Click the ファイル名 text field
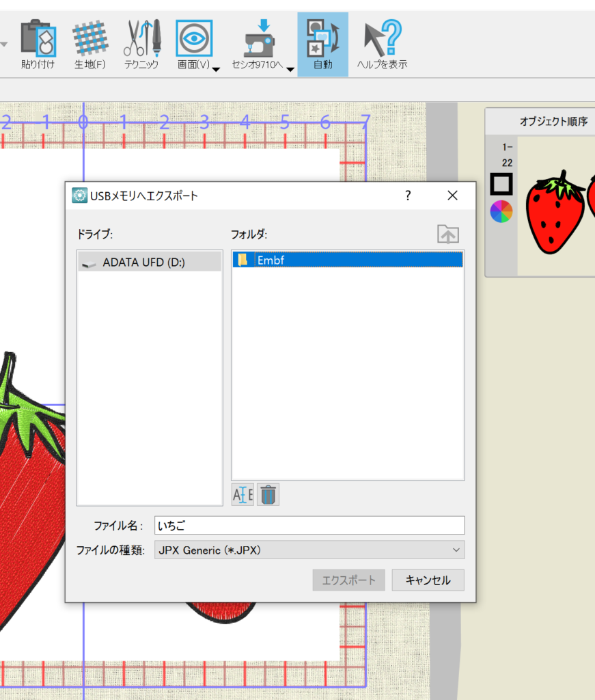Image resolution: width=595 pixels, height=700 pixels. 309,525
